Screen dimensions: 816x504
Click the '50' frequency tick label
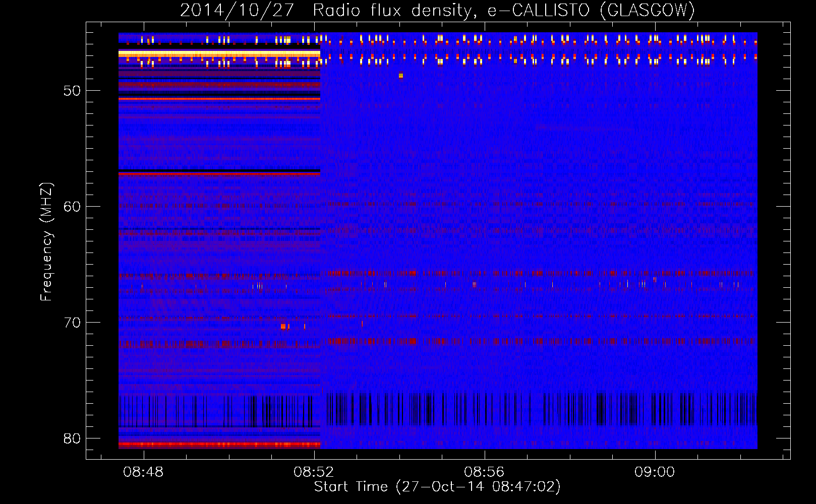point(72,91)
